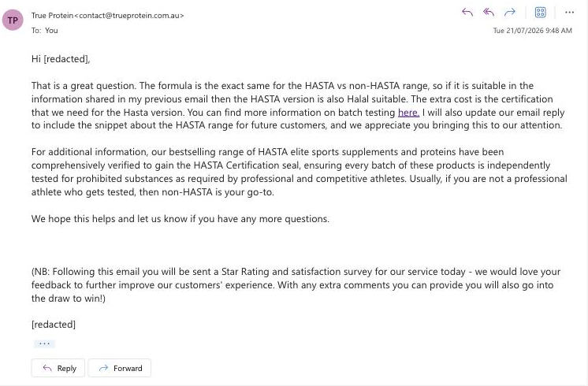Image resolution: width=588 pixels, height=386 pixels.
Task: Click paragraph starting That is a great question
Action: (298, 106)
